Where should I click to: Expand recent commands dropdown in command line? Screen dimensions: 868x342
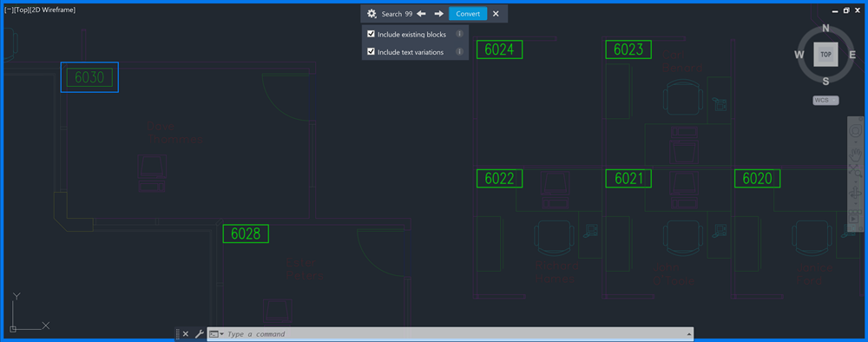click(216, 334)
